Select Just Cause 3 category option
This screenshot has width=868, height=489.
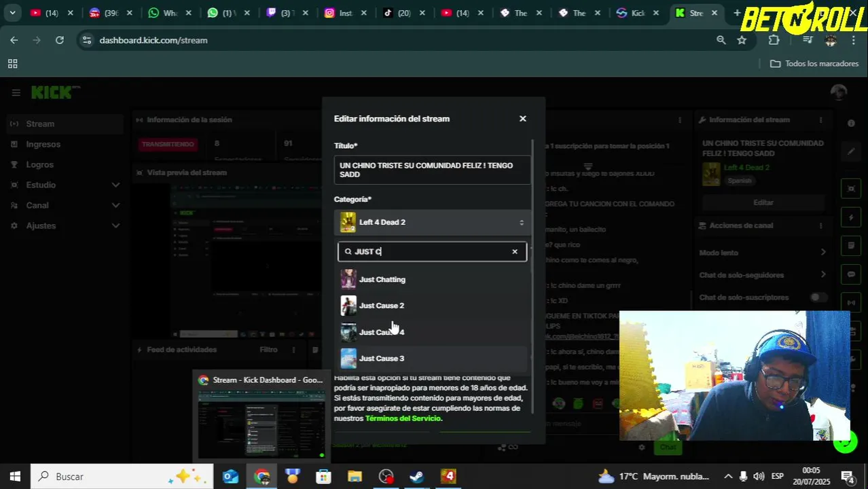click(x=432, y=359)
